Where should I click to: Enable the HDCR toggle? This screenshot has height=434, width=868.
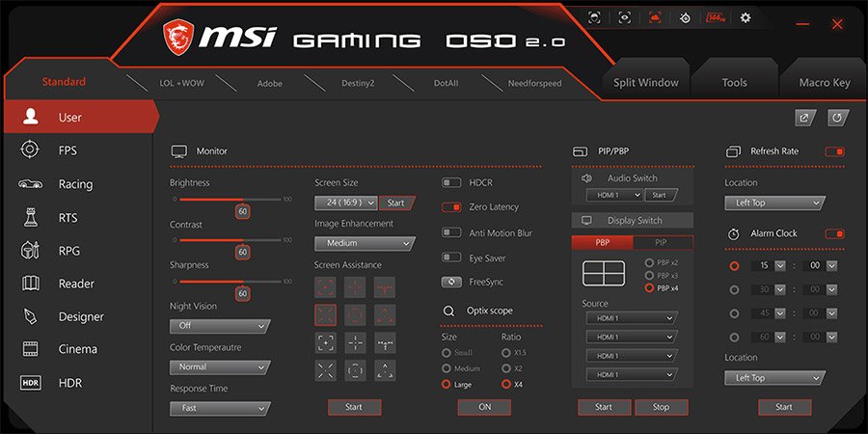coord(451,182)
